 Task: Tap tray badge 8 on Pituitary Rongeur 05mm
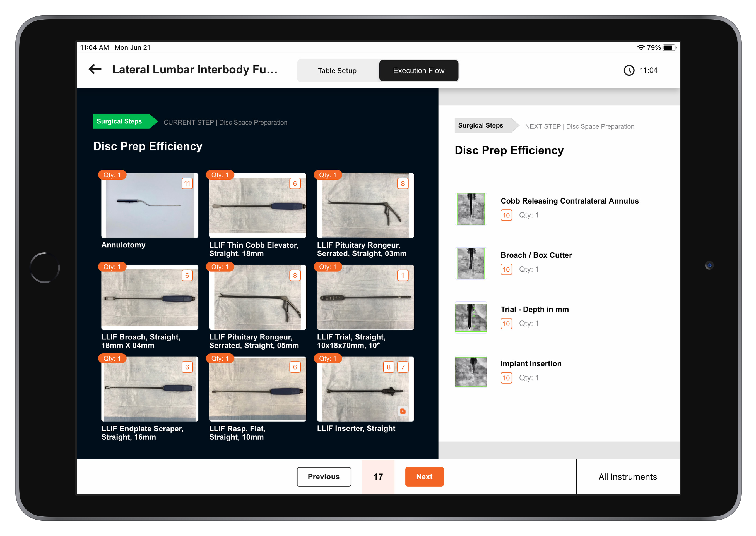(x=295, y=275)
